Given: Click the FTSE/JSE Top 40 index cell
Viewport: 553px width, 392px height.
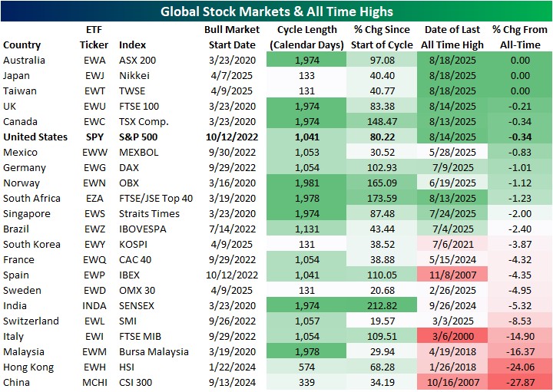Looking at the screenshot, I should pos(157,199).
